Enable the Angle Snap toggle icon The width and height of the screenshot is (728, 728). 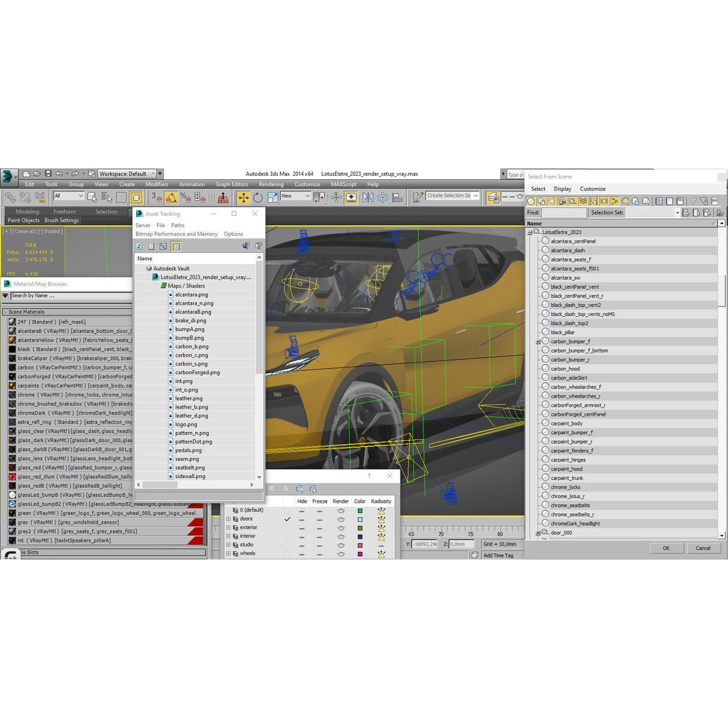pos(171,198)
